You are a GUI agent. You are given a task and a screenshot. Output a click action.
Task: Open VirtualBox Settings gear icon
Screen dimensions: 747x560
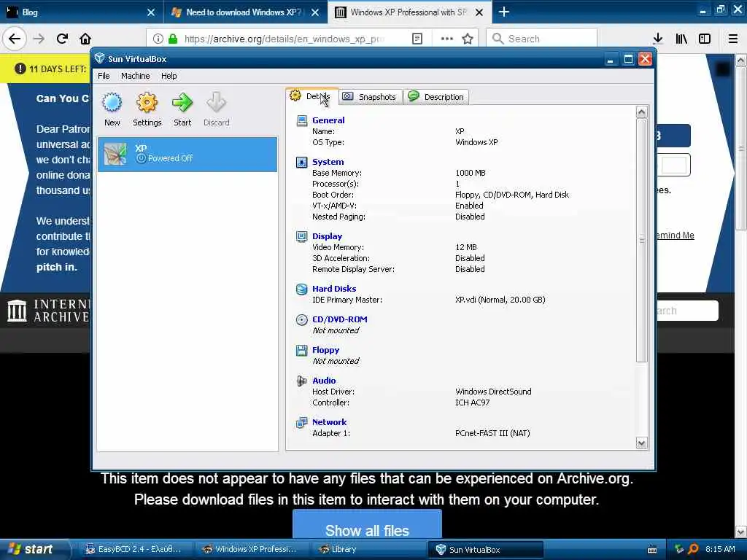click(147, 109)
